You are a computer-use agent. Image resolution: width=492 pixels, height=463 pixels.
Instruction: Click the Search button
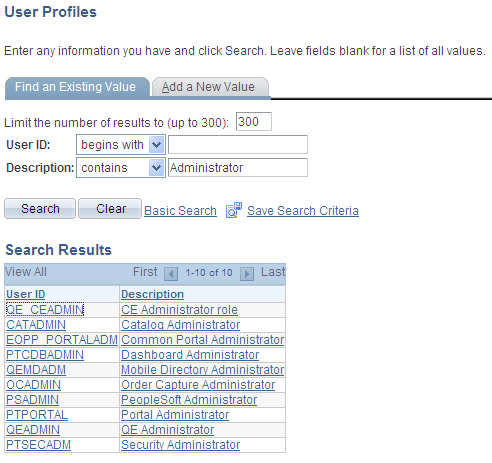[40, 209]
